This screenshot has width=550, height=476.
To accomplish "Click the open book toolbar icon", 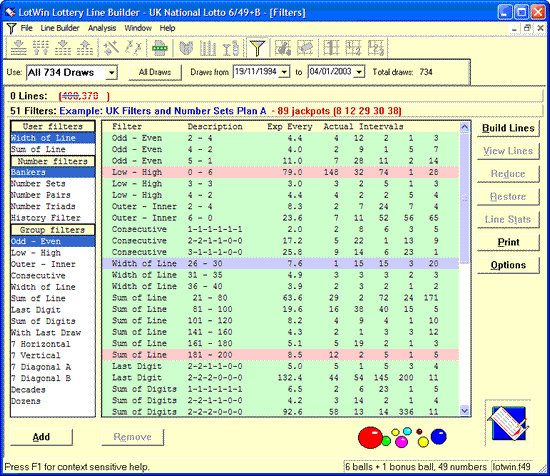I will tap(186, 48).
